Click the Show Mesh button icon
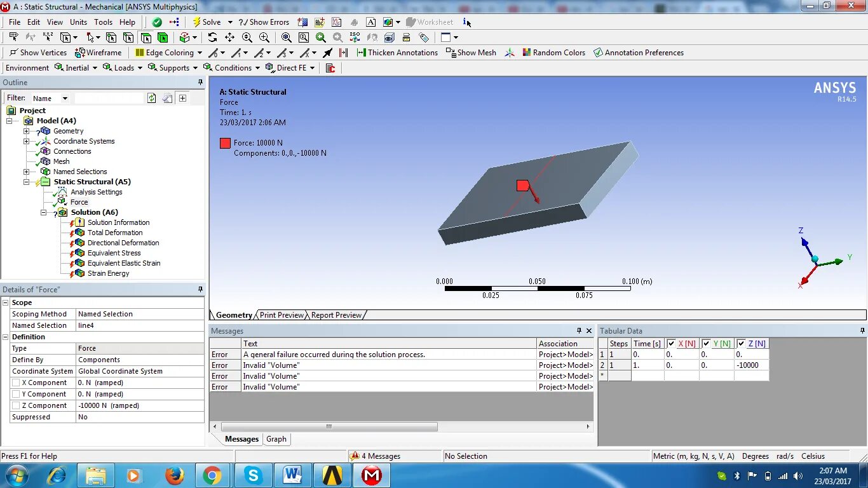The height and width of the screenshot is (488, 868). tap(451, 53)
